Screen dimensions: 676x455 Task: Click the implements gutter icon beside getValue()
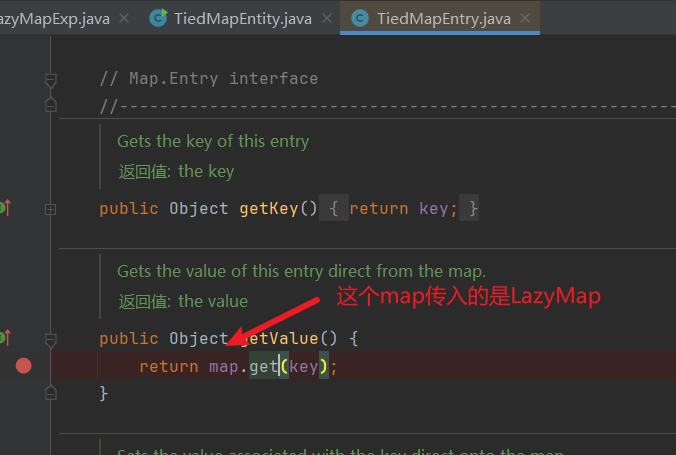tap(5, 338)
